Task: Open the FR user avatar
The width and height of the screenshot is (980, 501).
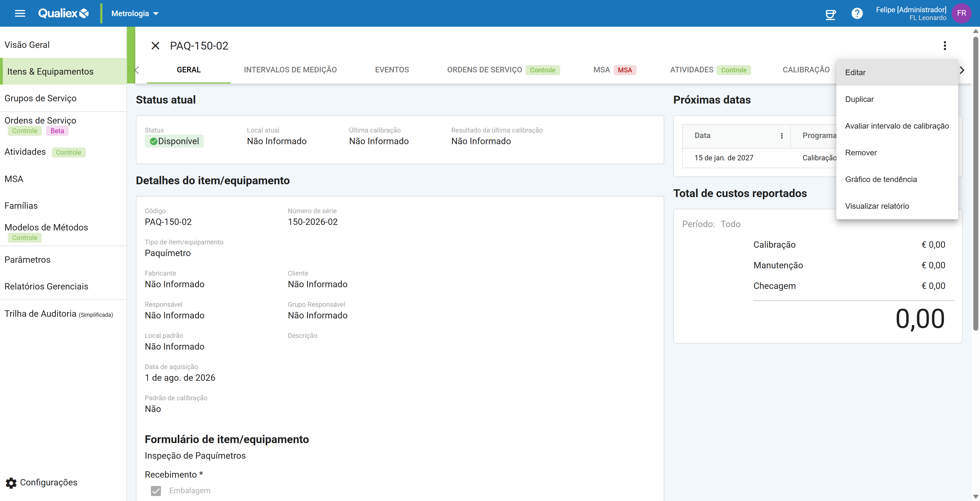Action: point(961,13)
